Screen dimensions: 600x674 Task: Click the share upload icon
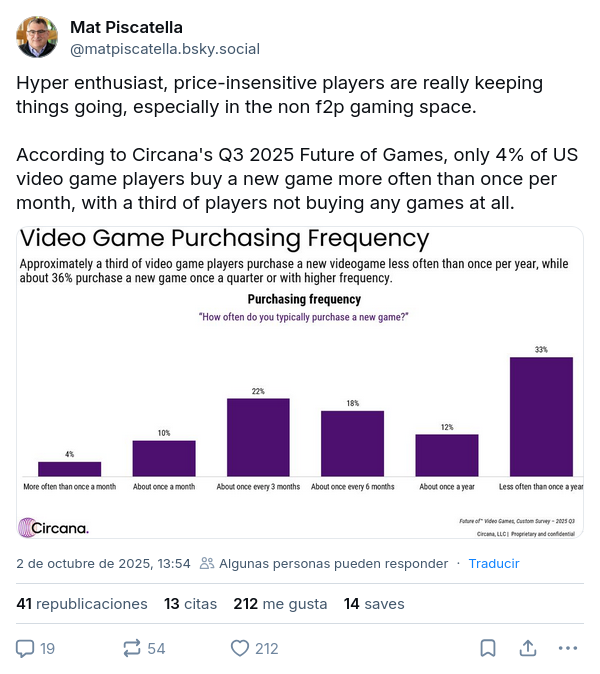527,648
